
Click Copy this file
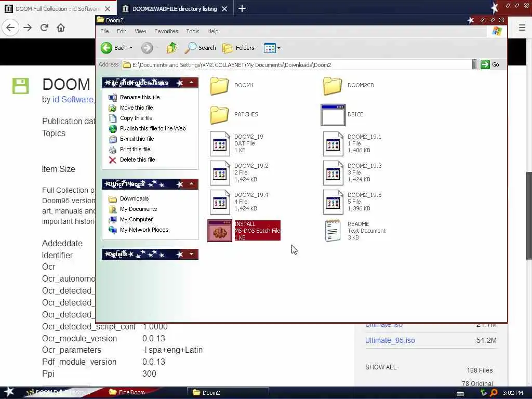(x=136, y=118)
